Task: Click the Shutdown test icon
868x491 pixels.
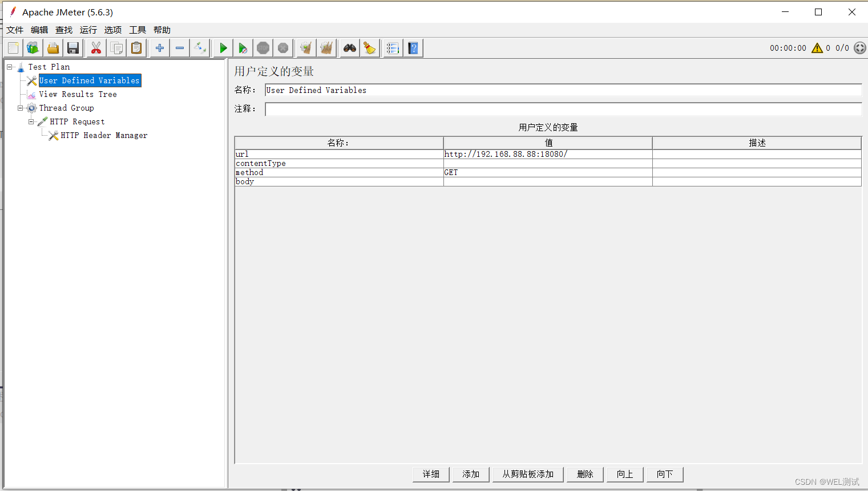Action: coord(283,48)
